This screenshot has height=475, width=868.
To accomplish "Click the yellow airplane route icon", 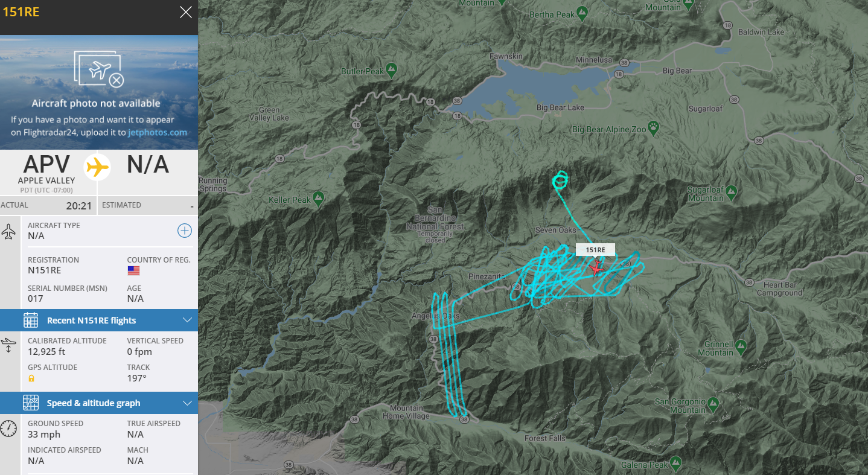I will pos(97,167).
